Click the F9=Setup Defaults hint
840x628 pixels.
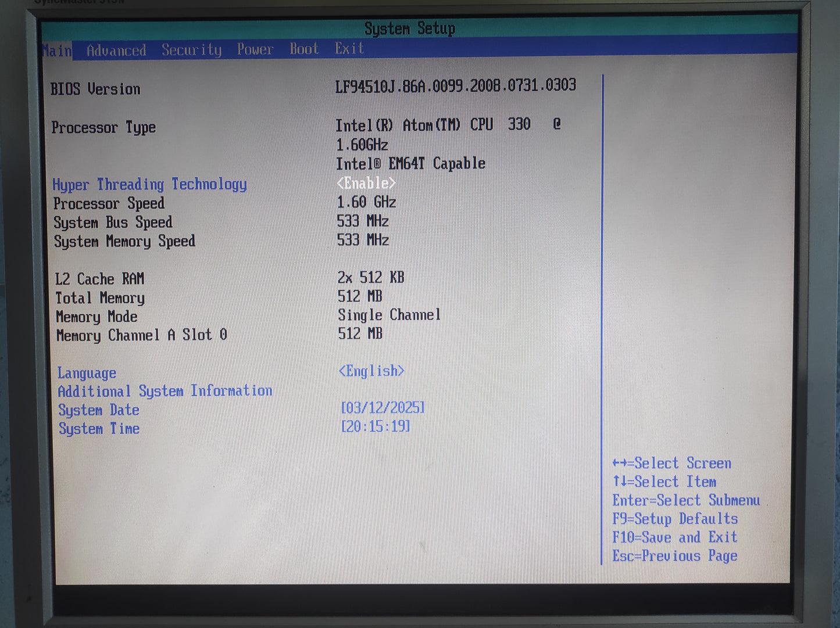point(674,519)
